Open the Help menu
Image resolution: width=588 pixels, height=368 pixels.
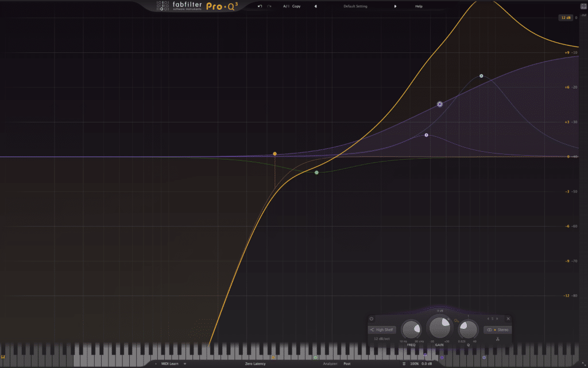(419, 6)
